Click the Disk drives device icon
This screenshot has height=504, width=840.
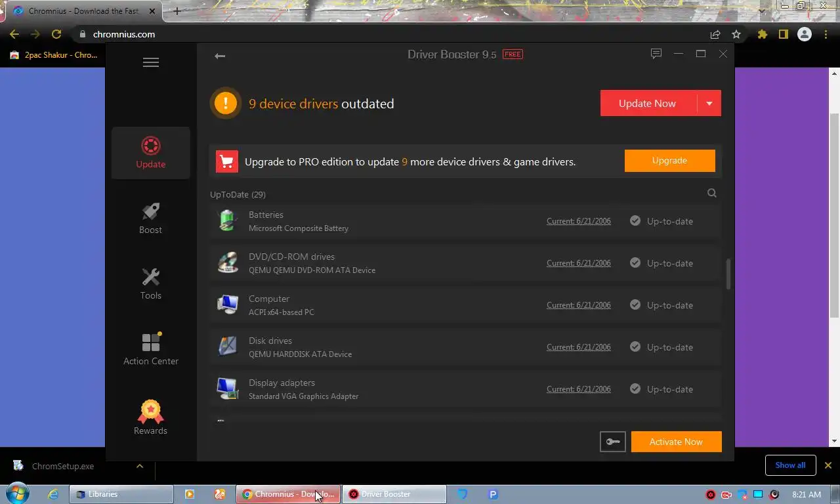(227, 347)
